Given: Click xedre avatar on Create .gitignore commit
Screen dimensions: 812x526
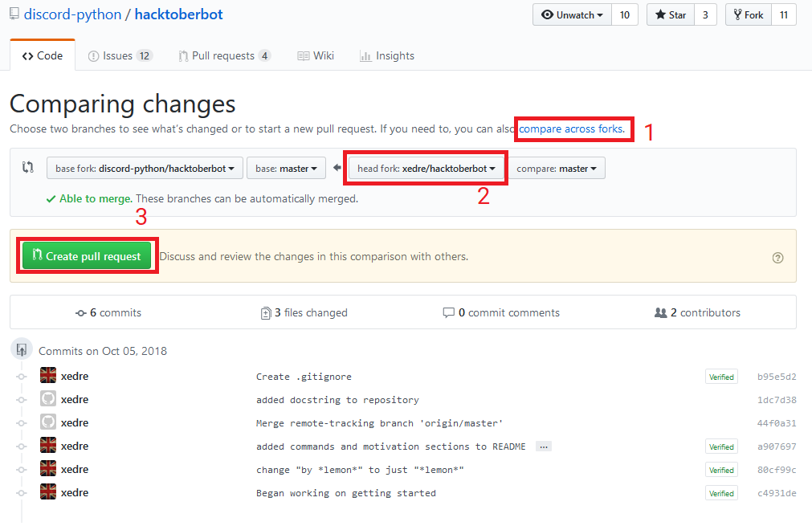Looking at the screenshot, I should 48,376.
